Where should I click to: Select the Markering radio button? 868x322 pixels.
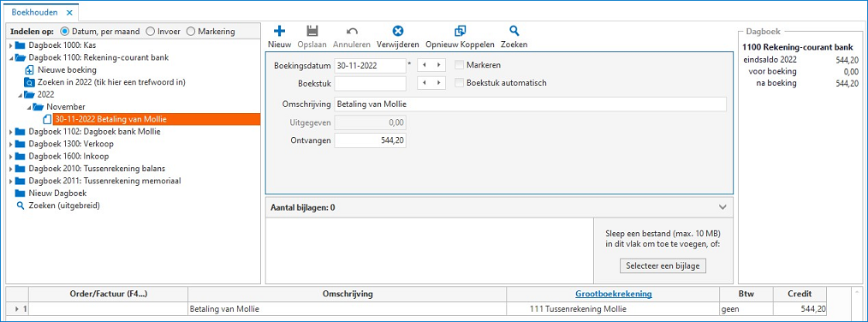[x=191, y=32]
